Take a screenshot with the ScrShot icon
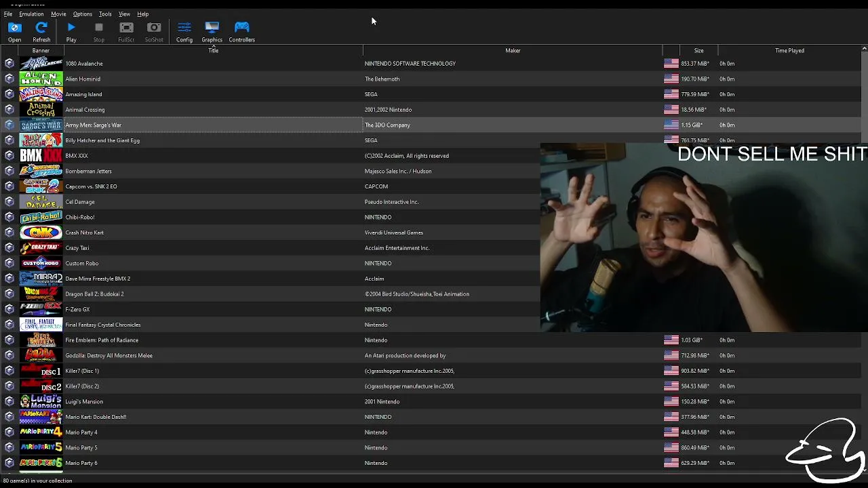Image resolution: width=868 pixels, height=488 pixels. tap(154, 31)
